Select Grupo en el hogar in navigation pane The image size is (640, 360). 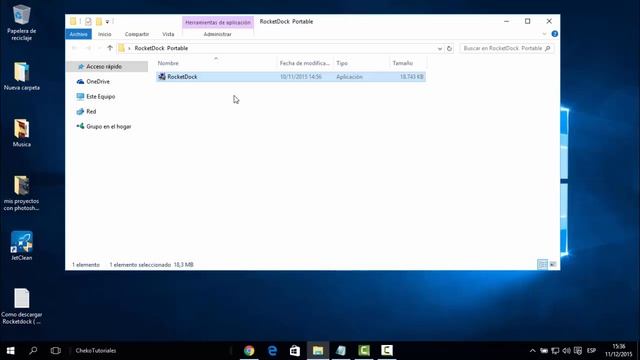coord(109,127)
